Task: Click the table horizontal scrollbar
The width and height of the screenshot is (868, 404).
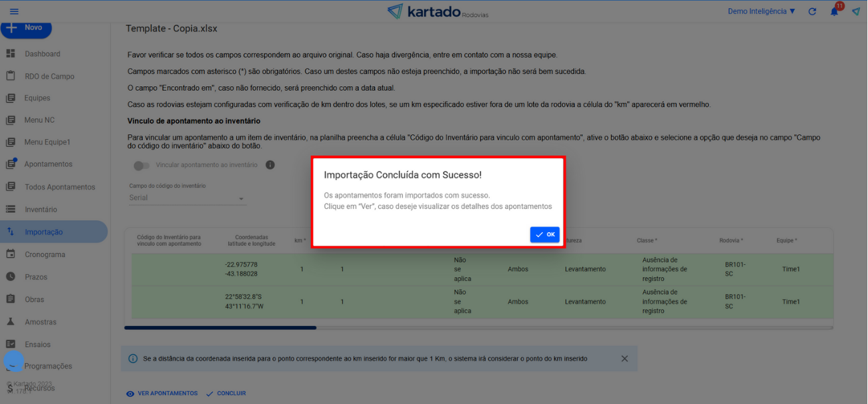Action: click(x=220, y=328)
